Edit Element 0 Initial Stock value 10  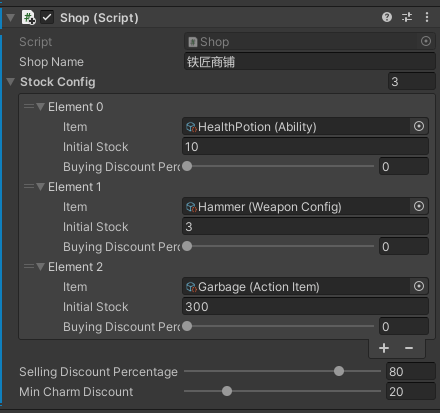305,146
